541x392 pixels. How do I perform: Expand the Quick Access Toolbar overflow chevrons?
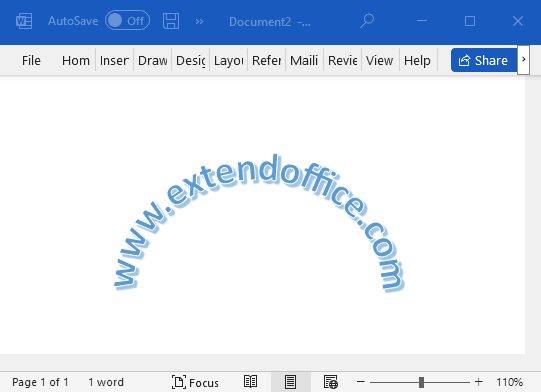point(199,21)
